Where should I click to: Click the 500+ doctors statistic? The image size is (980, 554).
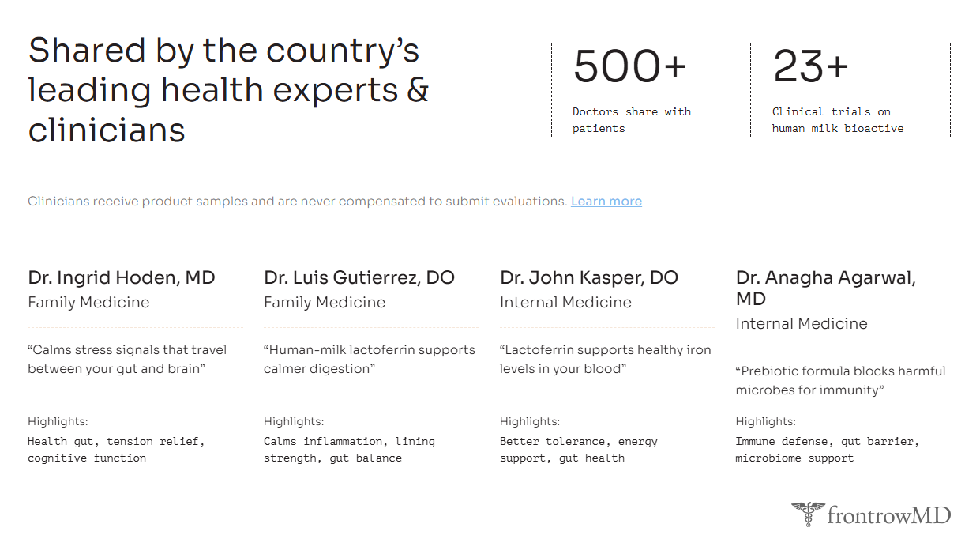(629, 66)
